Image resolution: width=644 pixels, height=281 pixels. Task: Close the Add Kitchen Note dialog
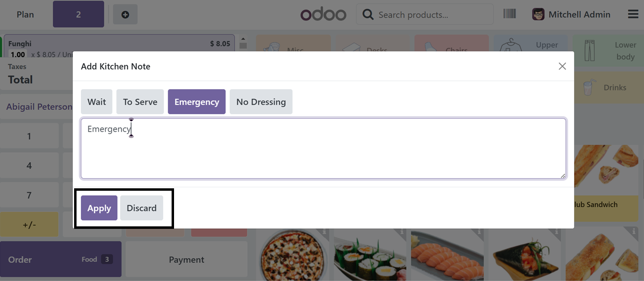coord(562,66)
